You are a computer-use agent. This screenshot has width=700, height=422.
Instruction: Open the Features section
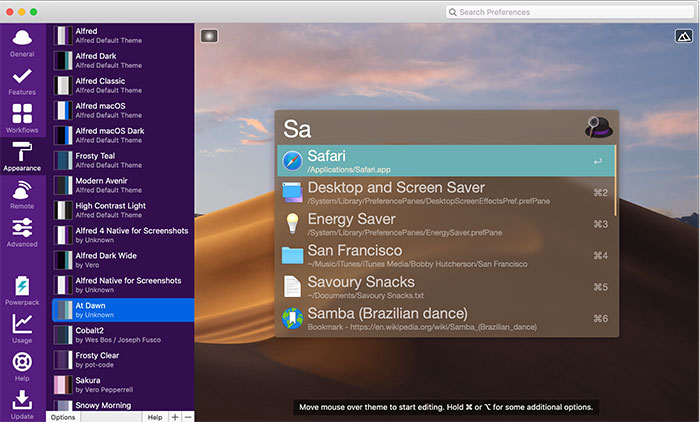point(22,82)
